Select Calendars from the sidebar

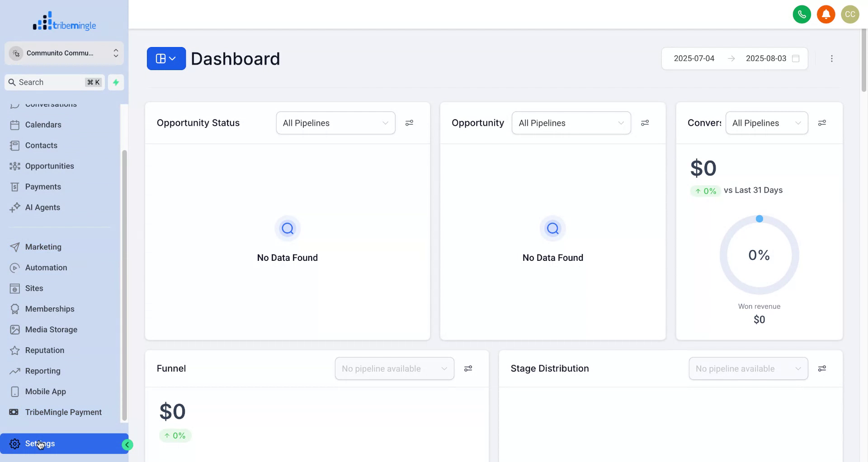pyautogui.click(x=43, y=124)
